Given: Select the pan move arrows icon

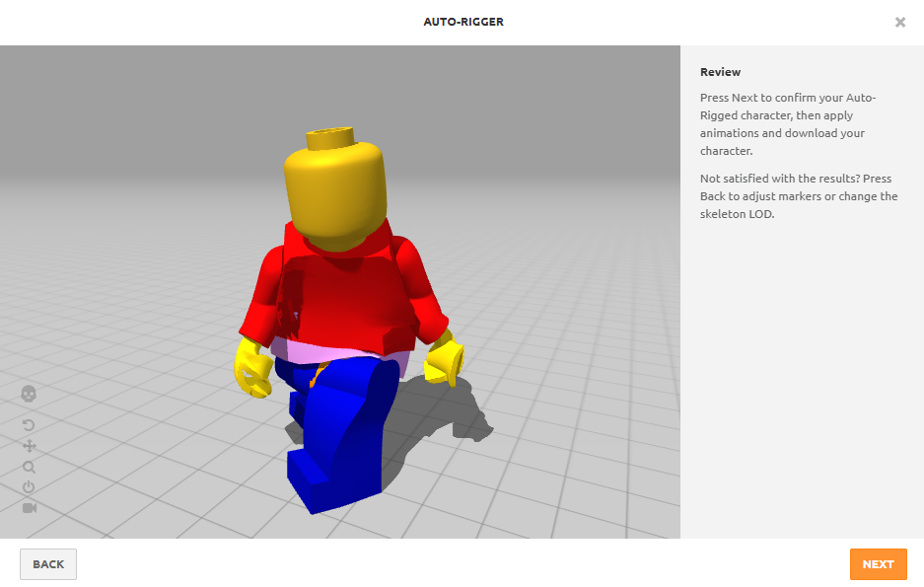Looking at the screenshot, I should click(x=29, y=446).
